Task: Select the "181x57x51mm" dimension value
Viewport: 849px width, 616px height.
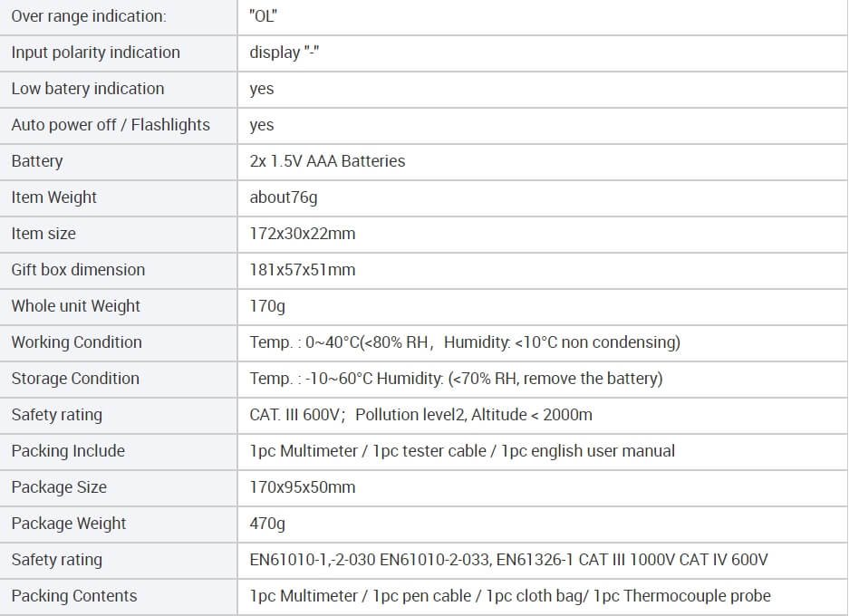Action: click(x=303, y=270)
